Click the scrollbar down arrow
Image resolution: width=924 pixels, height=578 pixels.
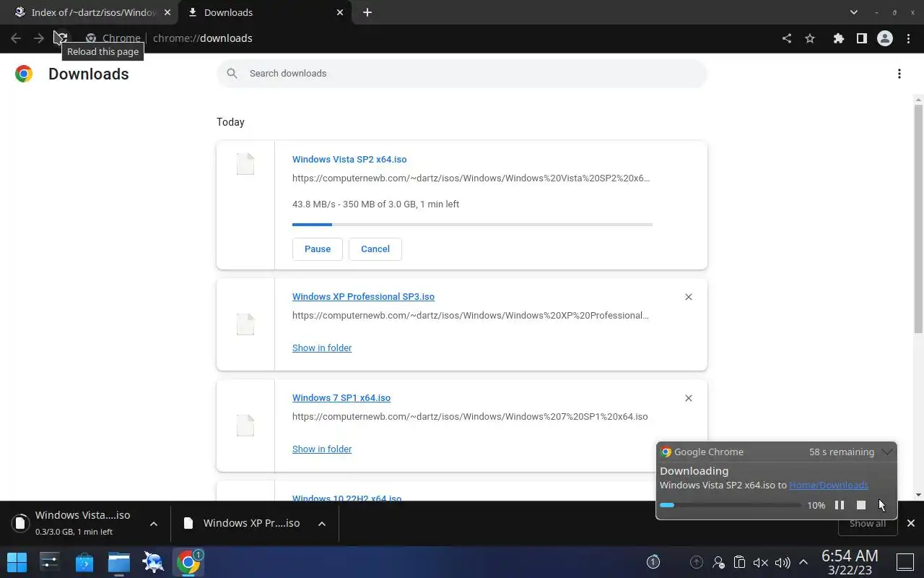918,495
